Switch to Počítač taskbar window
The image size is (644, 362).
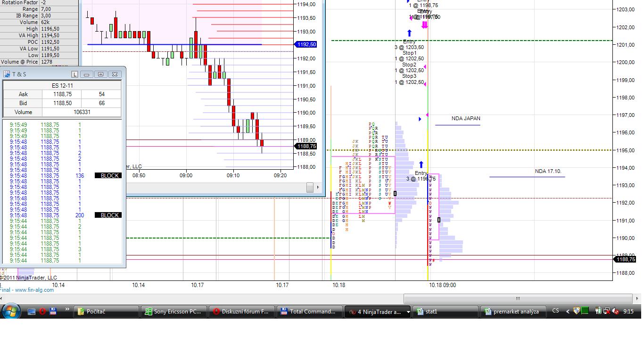pos(106,312)
